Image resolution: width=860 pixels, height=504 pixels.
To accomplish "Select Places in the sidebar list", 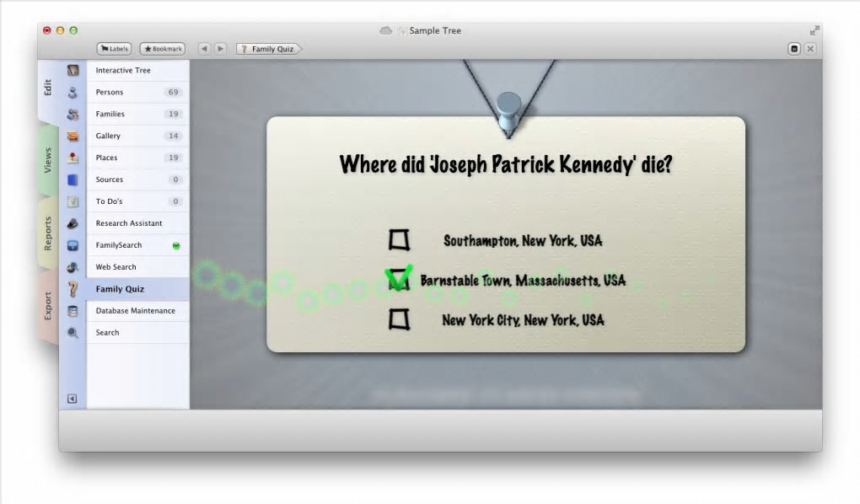I will pyautogui.click(x=137, y=158).
